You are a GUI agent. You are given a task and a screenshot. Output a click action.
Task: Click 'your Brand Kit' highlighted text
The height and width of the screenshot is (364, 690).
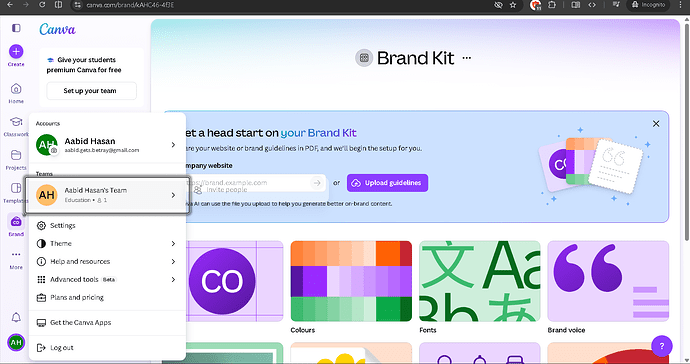(319, 133)
